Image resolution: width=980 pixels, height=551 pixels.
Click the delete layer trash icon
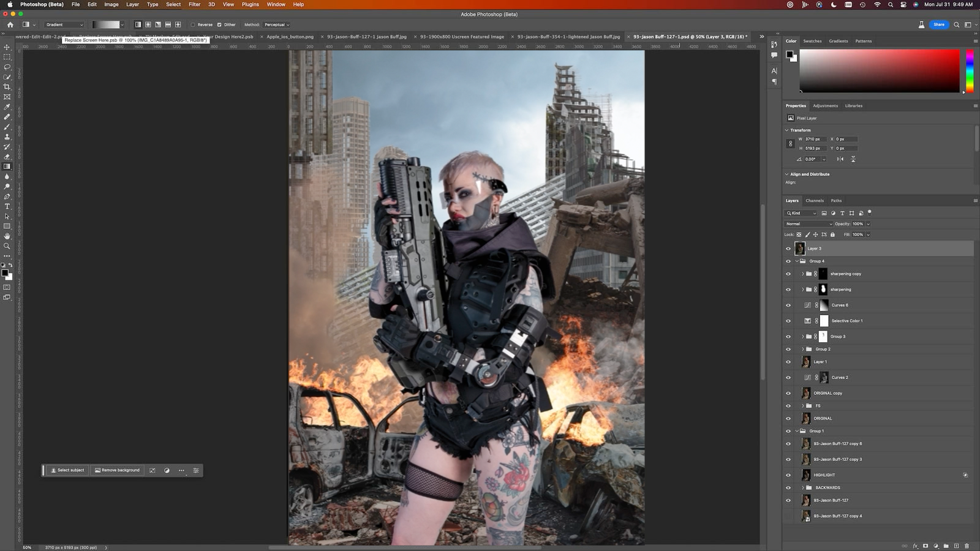(967, 545)
